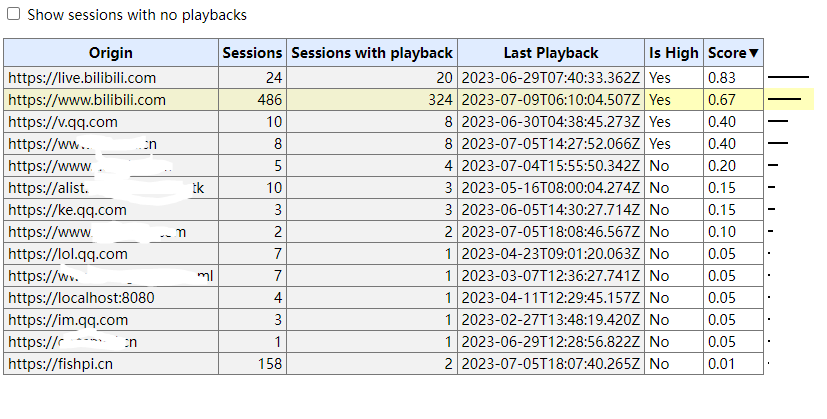Screen dimensions: 827x419
Task: Click the https://lol.qq.com origin cell
Action: coord(68,253)
